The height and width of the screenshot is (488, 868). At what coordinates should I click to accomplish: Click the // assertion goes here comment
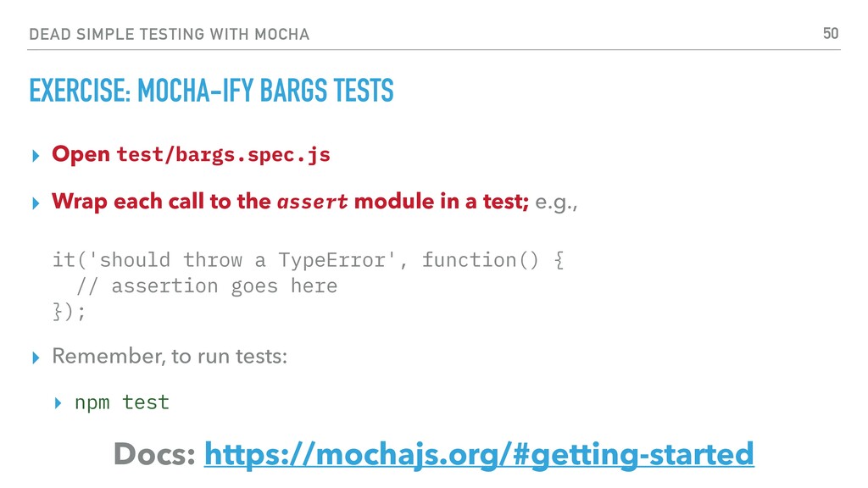coord(207,286)
